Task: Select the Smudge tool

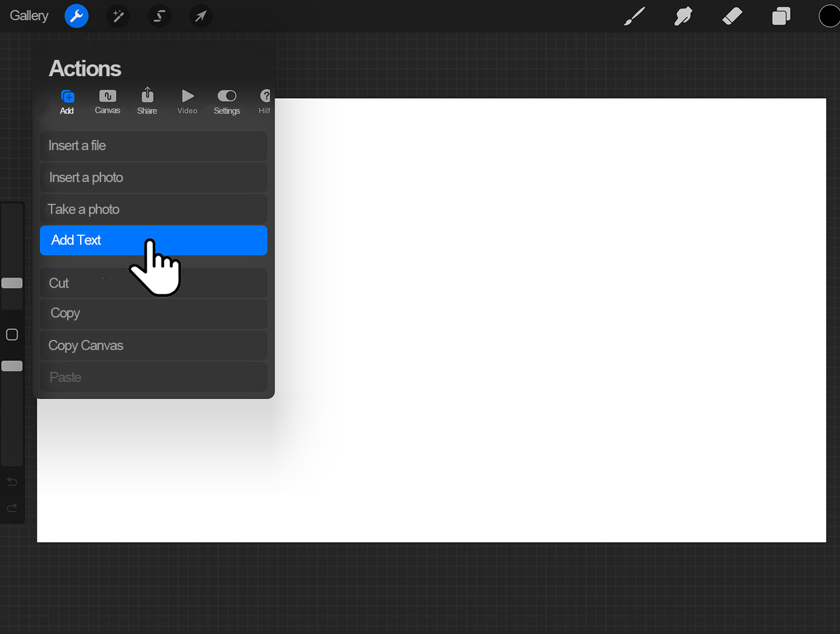Action: 683,16
